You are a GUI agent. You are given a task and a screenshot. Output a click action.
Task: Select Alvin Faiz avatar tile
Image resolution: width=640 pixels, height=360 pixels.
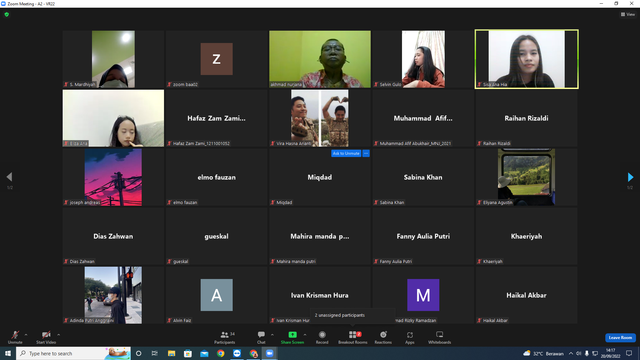point(217,295)
